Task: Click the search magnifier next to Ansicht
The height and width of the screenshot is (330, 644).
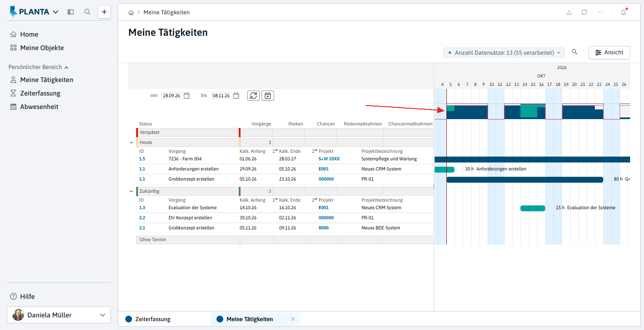Action: tap(575, 52)
